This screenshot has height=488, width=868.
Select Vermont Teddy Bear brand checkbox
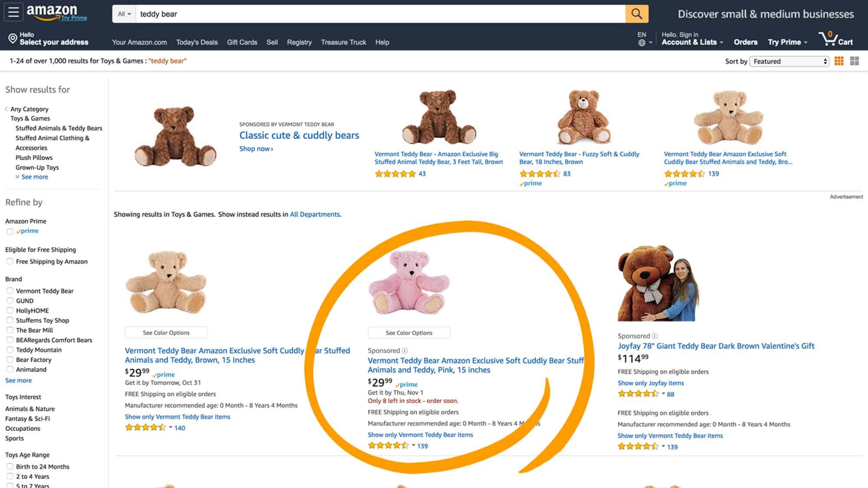(x=9, y=291)
